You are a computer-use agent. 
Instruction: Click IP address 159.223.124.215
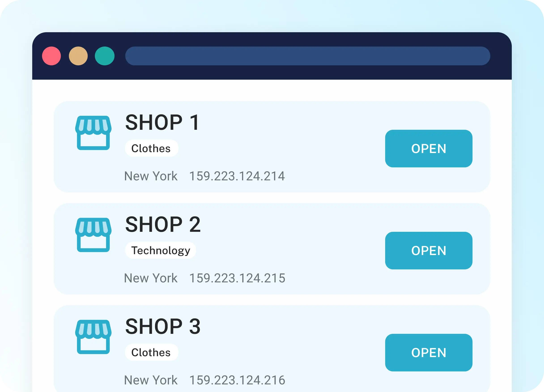[237, 278]
